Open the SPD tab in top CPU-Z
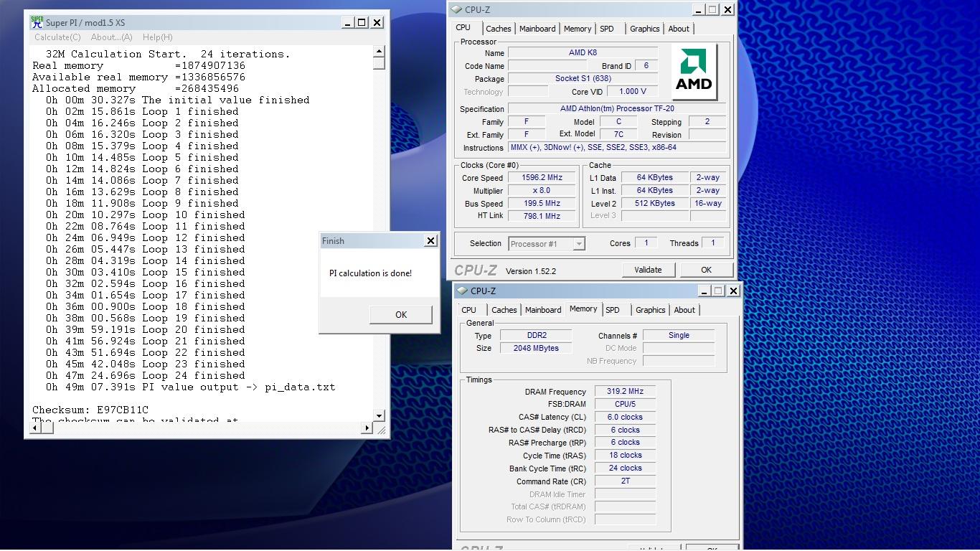Image resolution: width=980 pixels, height=551 pixels. (x=607, y=29)
